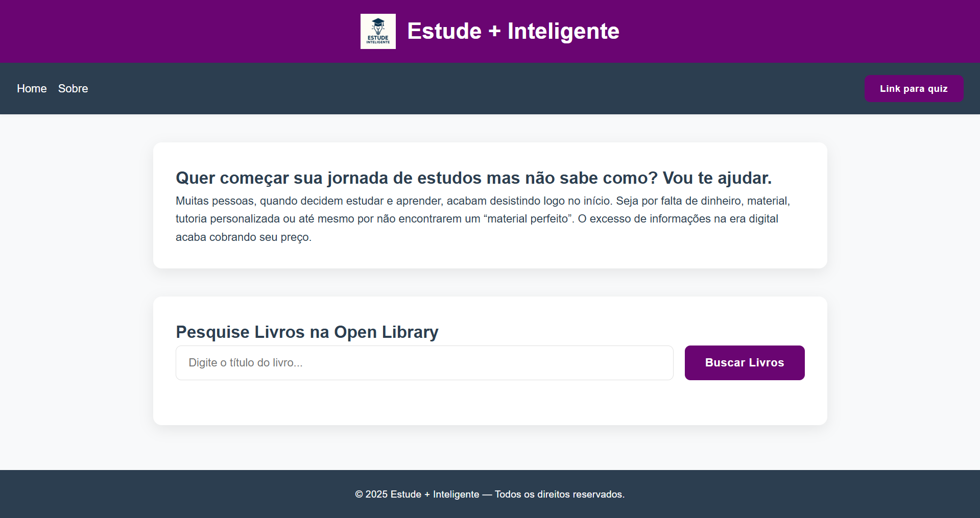Click the Estude Inteligente logo image

pos(378,32)
